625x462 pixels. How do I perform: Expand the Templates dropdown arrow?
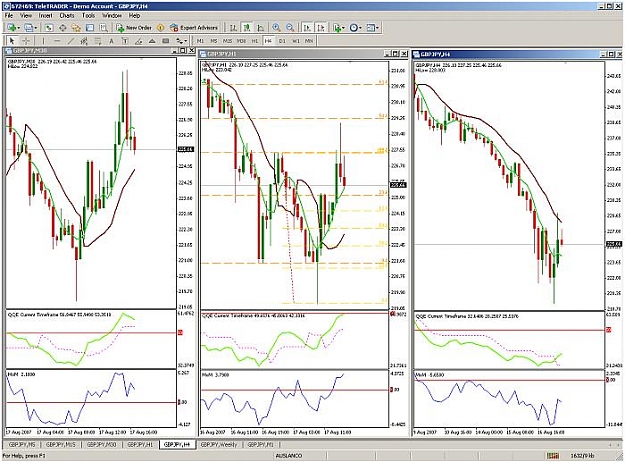[x=377, y=28]
